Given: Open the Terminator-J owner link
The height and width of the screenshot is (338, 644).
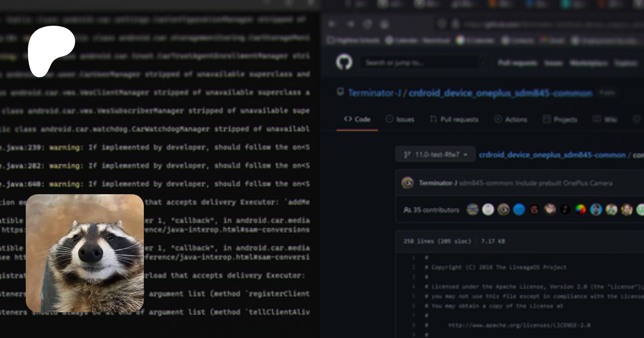Looking at the screenshot, I should point(374,93).
